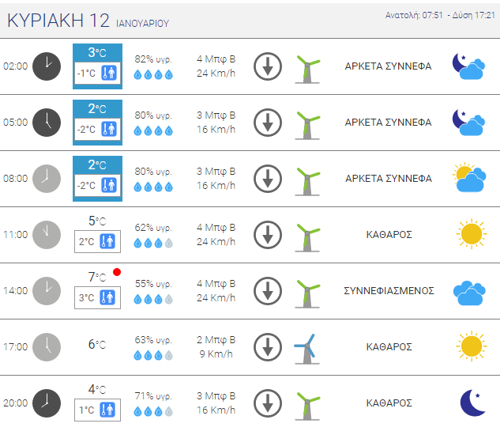
Task: Click the sun icon at 11:00
Action: tap(469, 234)
